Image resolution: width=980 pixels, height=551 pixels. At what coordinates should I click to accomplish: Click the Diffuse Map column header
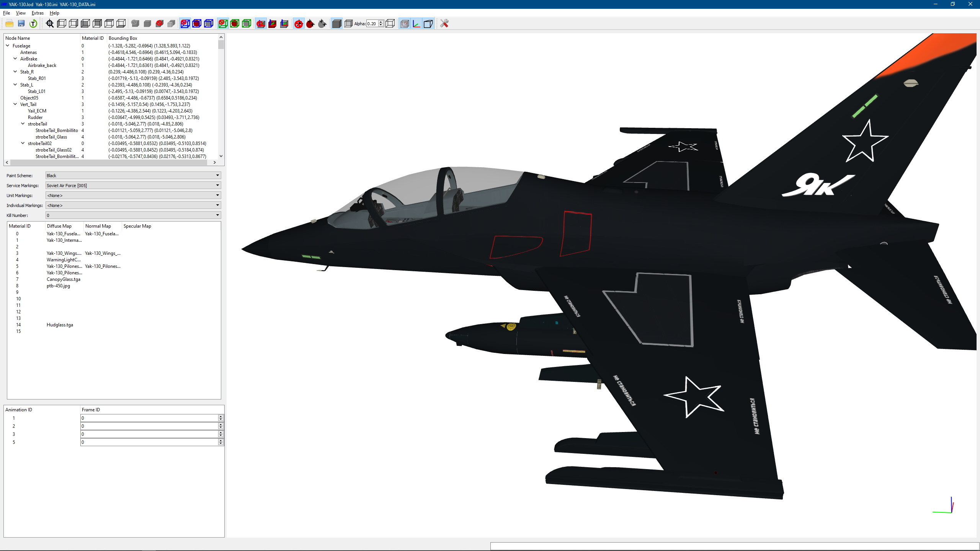(x=64, y=226)
